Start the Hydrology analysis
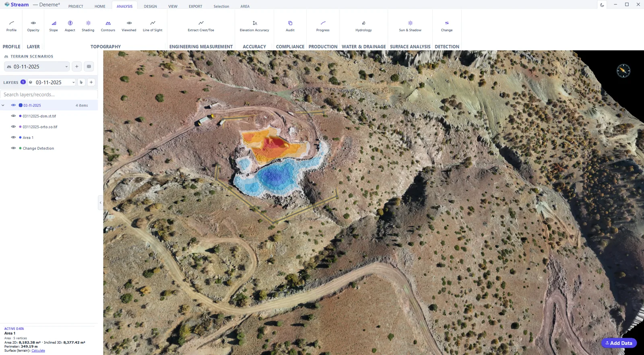Image resolution: width=644 pixels, height=355 pixels. [x=363, y=26]
